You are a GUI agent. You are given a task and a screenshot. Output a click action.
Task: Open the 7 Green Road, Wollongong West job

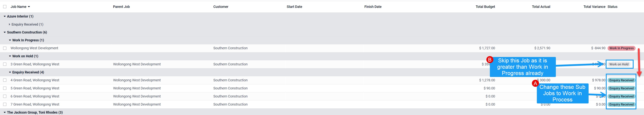tap(35, 104)
